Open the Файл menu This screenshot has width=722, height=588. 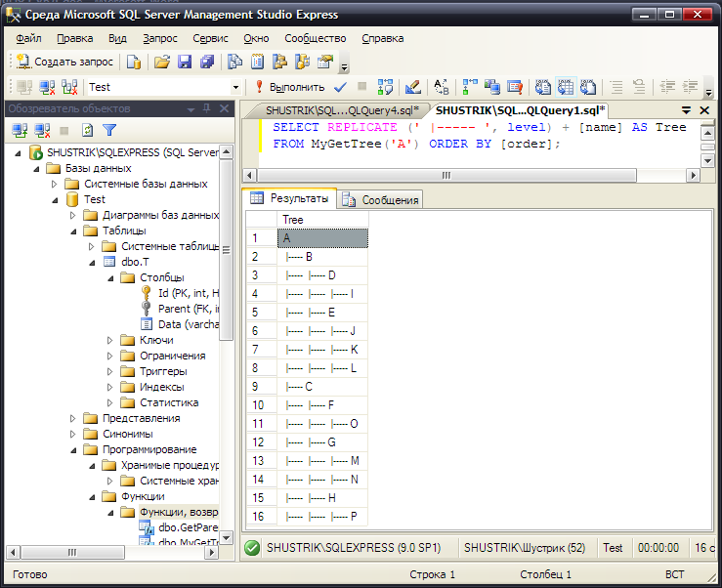(28, 39)
